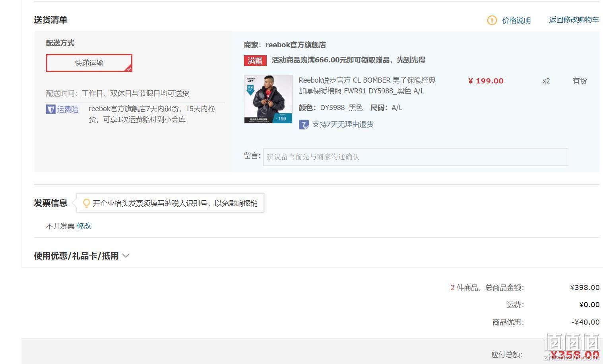The height and width of the screenshot is (364, 603).
Task: Select the 快递运输 delivery option
Action: click(x=89, y=63)
